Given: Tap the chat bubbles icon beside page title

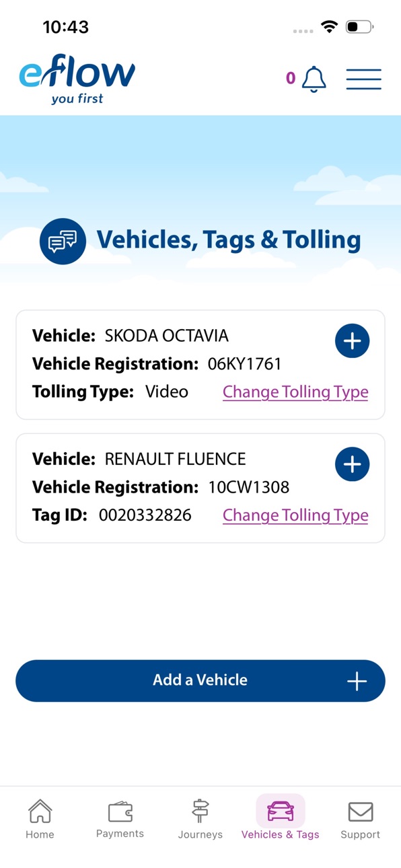Looking at the screenshot, I should pos(63,241).
